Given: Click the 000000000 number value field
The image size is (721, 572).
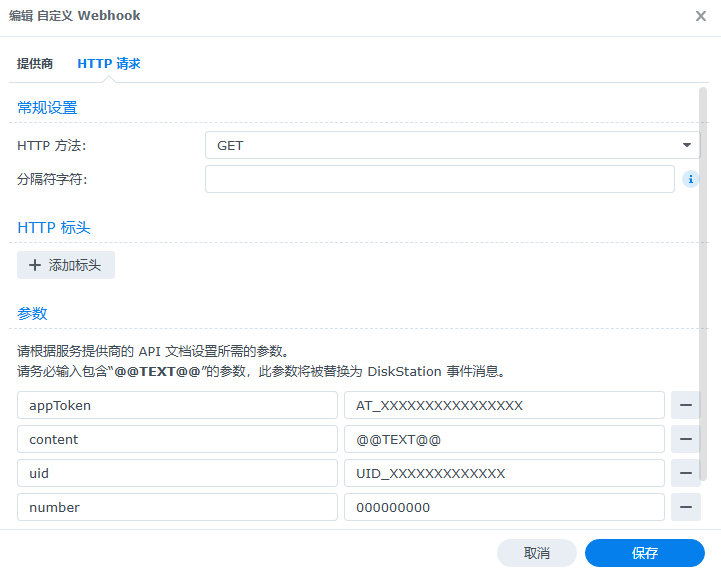Looking at the screenshot, I should [504, 507].
